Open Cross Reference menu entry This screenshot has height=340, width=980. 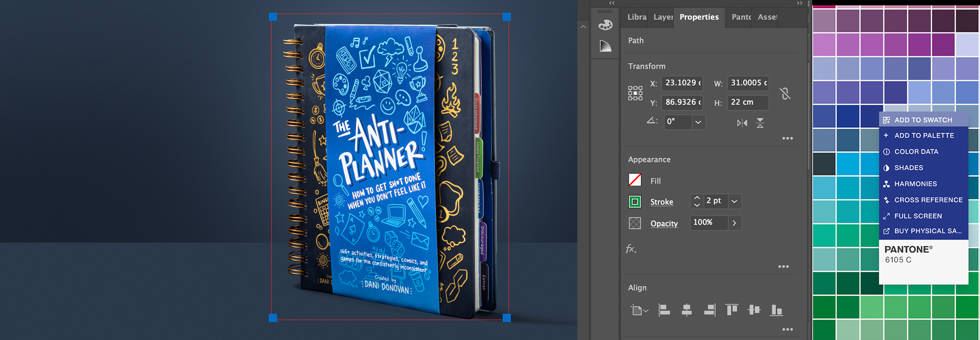[x=923, y=200]
